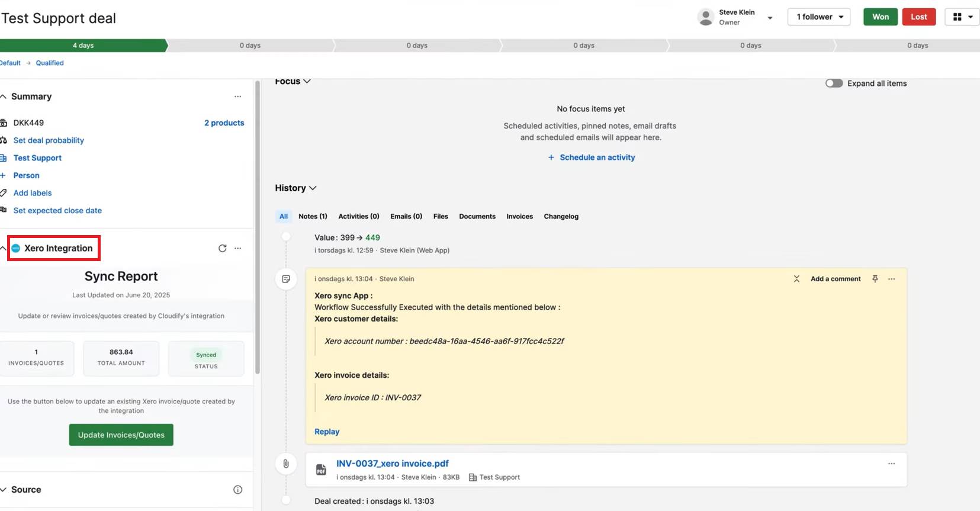Switch to the Notes (1) tab
The width and height of the screenshot is (980, 511).
[313, 217]
